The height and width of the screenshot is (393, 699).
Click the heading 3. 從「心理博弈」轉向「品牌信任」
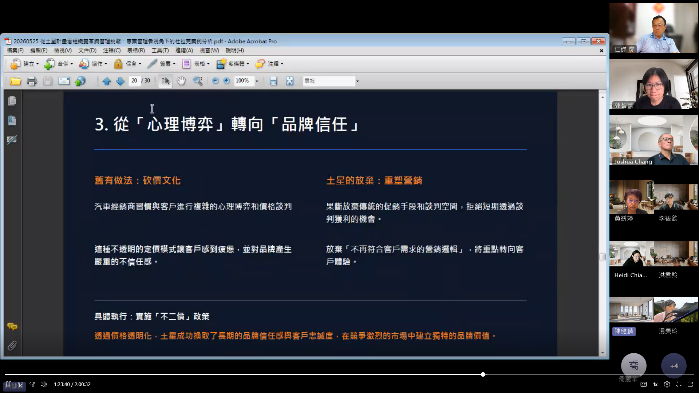tap(227, 124)
